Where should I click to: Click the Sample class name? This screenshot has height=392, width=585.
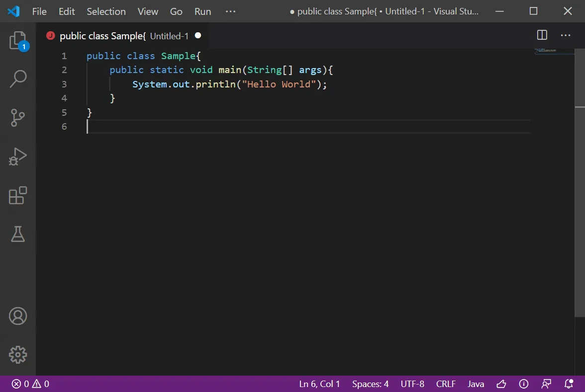[178, 56]
